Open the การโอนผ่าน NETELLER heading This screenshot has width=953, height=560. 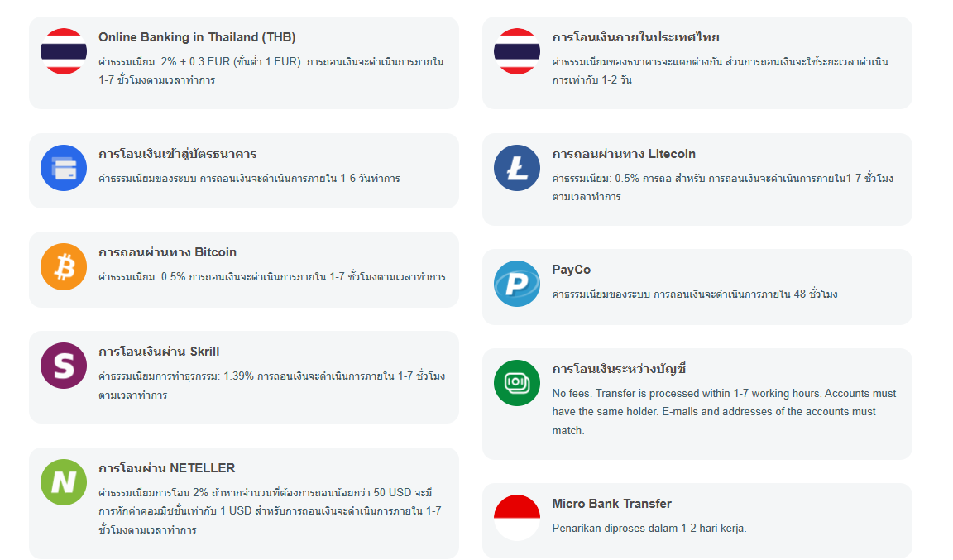click(166, 468)
